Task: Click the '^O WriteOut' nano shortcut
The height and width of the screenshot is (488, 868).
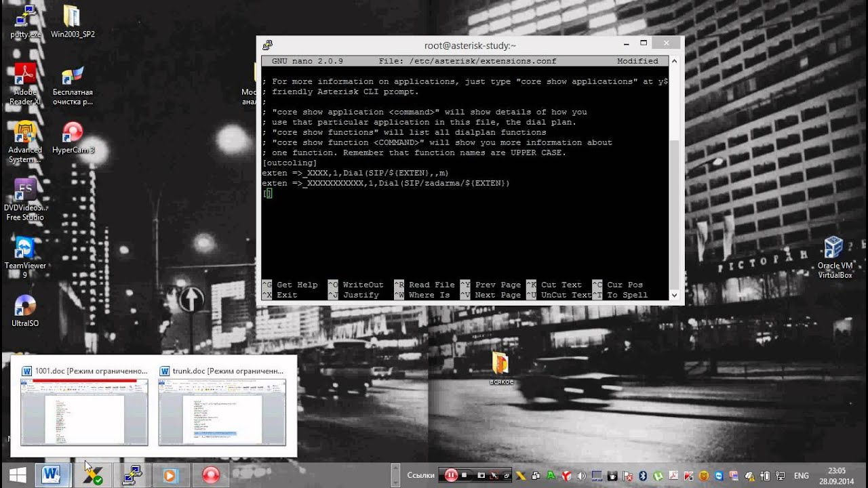Action: pyautogui.click(x=356, y=285)
